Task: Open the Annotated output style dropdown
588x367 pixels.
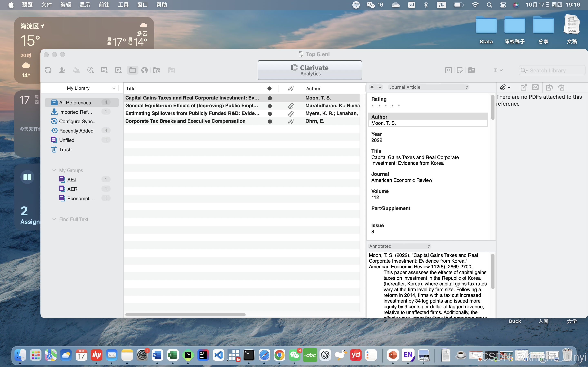Action: [399, 246]
